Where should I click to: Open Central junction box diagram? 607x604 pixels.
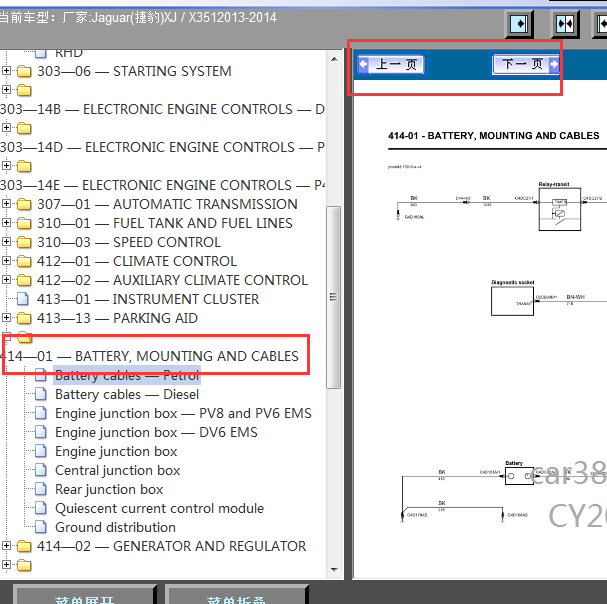[x=118, y=470]
